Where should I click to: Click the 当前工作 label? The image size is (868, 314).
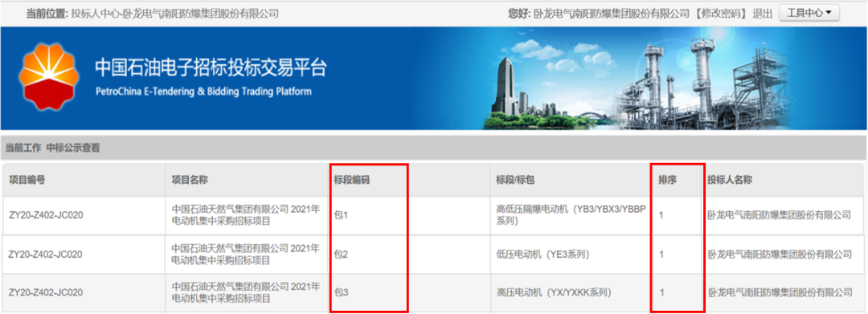[23, 148]
